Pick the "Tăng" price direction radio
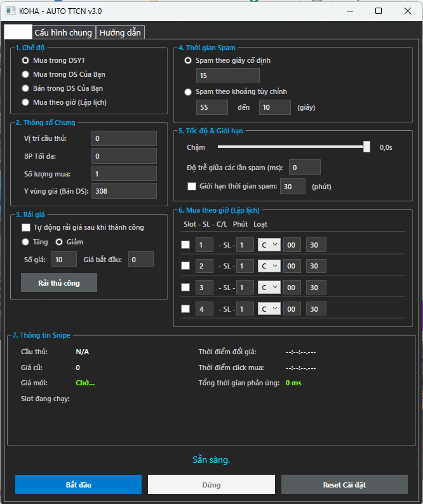 pos(25,242)
